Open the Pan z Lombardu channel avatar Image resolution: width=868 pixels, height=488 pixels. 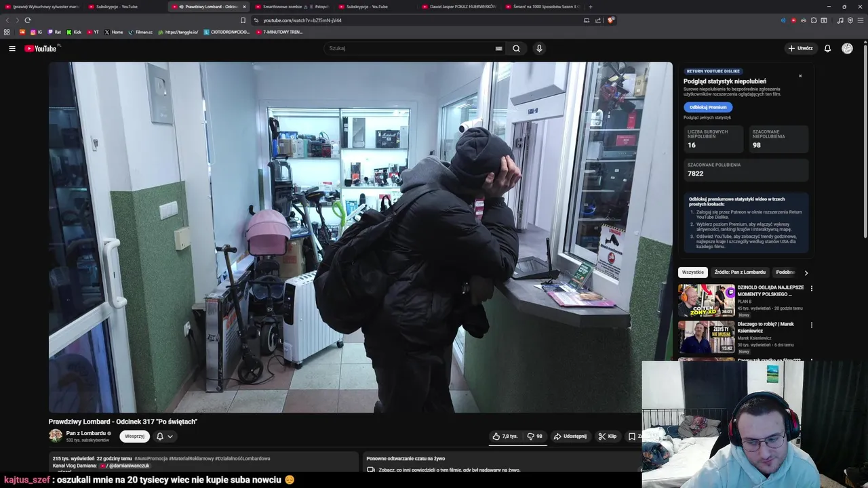56,436
